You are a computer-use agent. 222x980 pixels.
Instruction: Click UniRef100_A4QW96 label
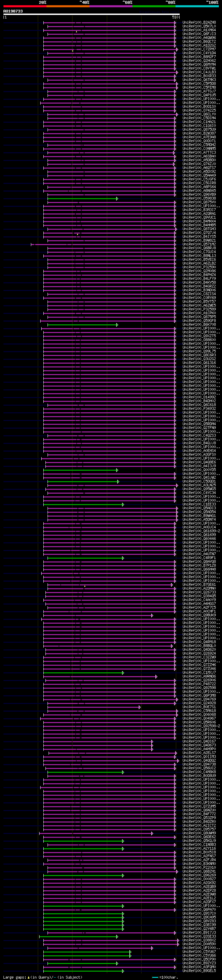click(199, 38)
